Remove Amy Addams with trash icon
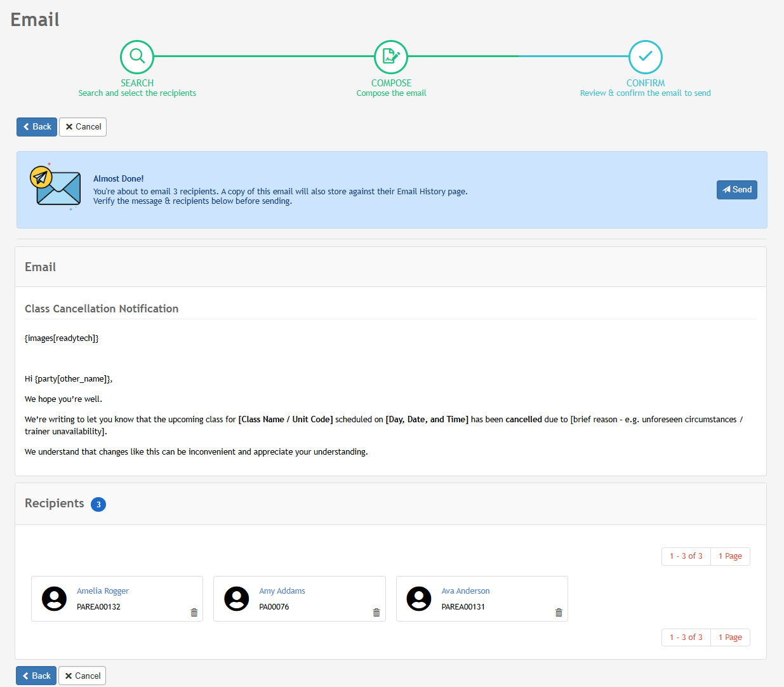This screenshot has width=784, height=687. [376, 613]
